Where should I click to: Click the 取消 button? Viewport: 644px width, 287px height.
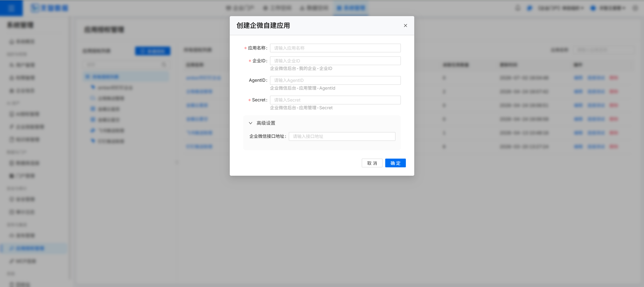[372, 163]
